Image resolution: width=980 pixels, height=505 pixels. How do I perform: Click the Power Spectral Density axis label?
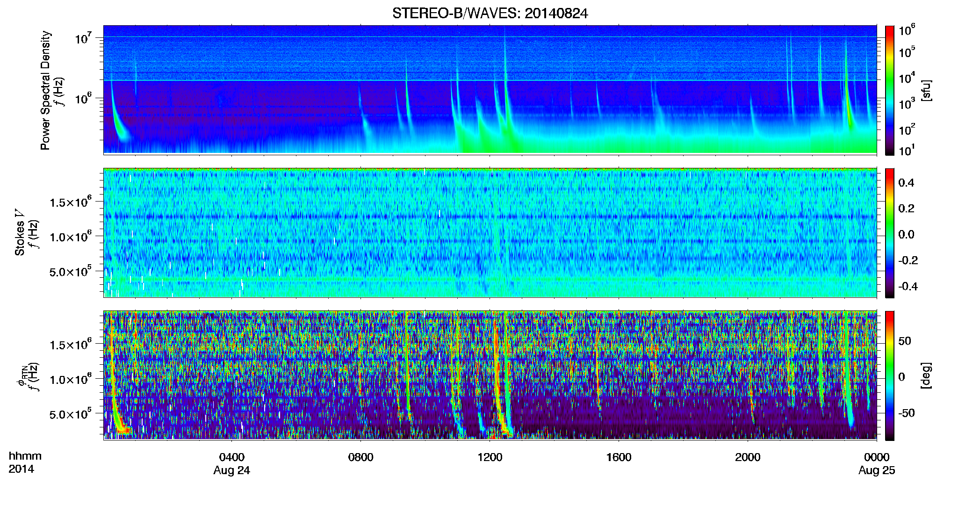point(45,90)
